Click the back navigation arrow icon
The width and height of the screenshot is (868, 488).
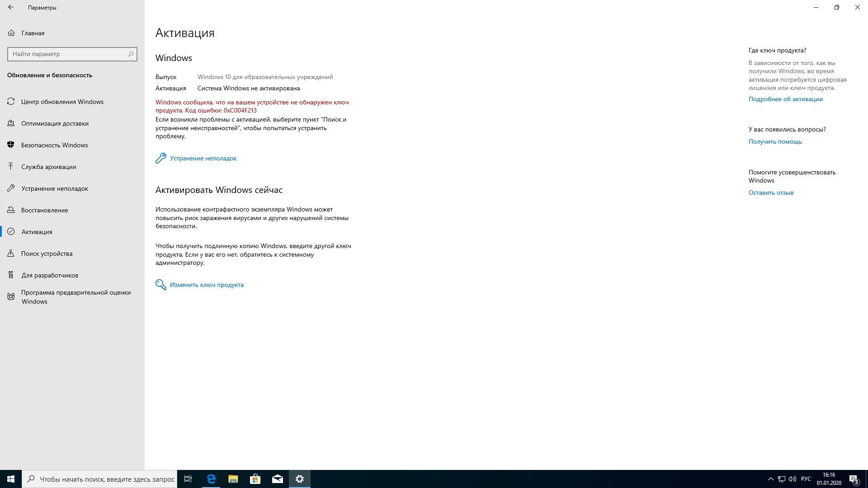[11, 7]
